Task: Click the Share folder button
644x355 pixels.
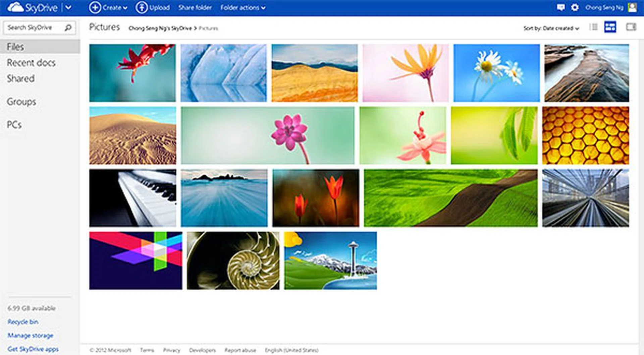Action: (x=195, y=7)
